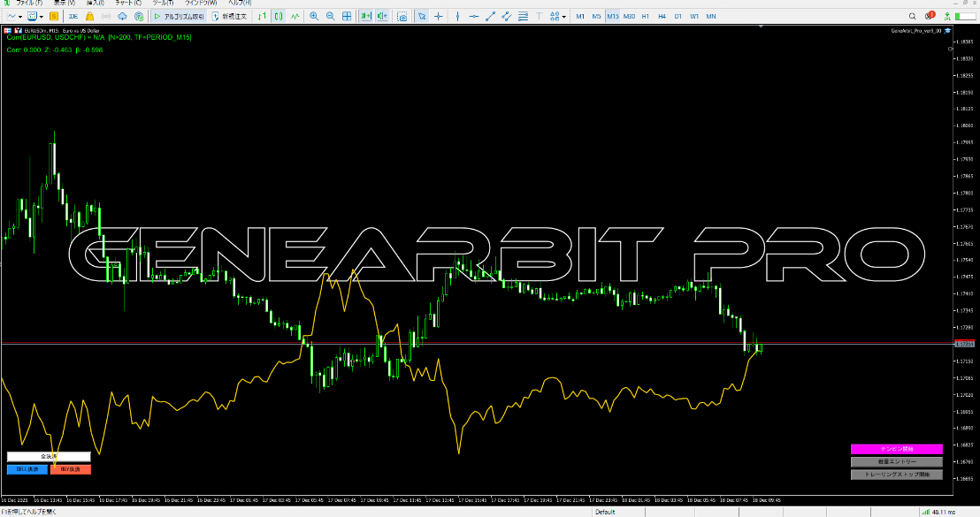Switch to the H1 timeframe
980x517 pixels.
[x=645, y=16]
